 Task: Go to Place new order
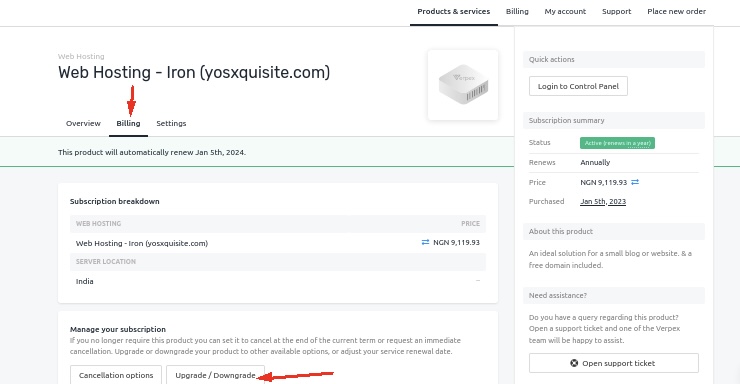[x=676, y=11]
